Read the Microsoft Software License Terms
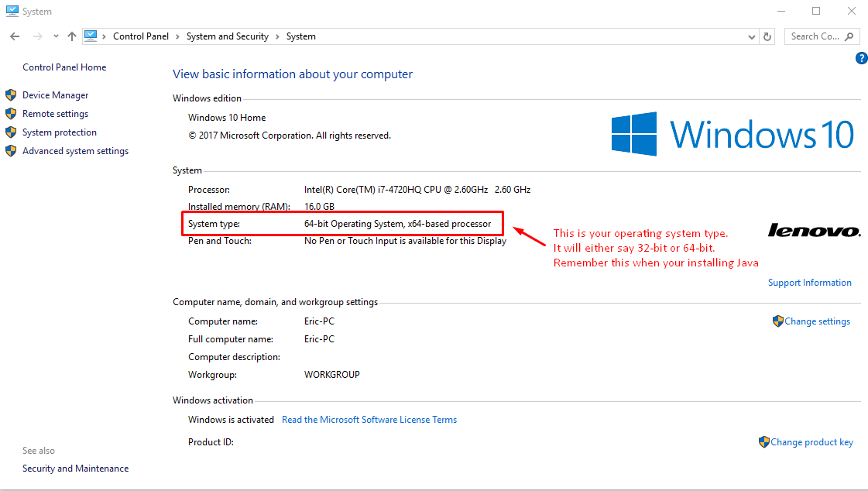868x491 pixels. (x=369, y=420)
